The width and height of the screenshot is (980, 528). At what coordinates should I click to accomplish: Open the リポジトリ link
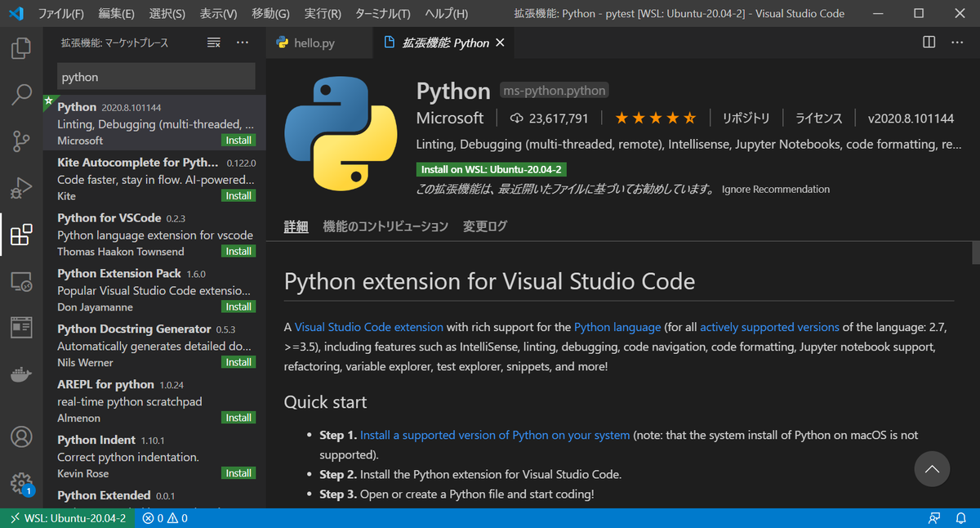[746, 119]
